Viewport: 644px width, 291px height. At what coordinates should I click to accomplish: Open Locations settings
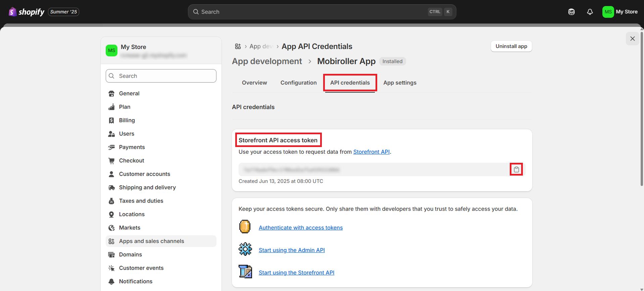point(161,214)
